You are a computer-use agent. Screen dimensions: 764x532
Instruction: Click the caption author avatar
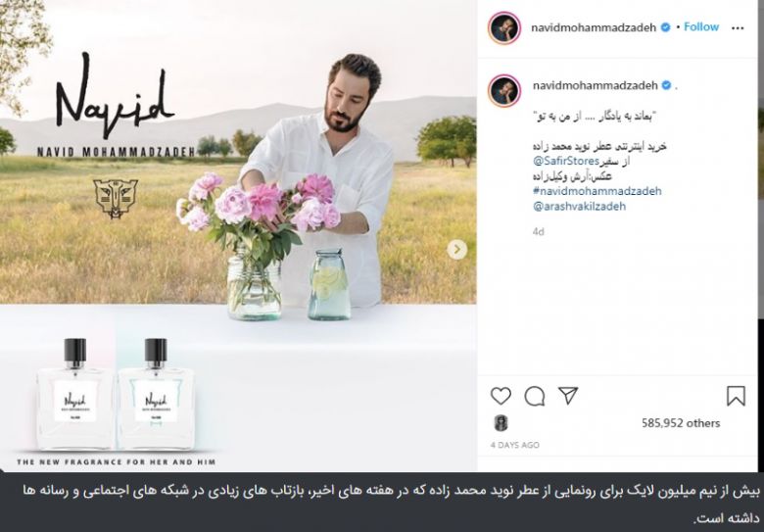point(504,90)
